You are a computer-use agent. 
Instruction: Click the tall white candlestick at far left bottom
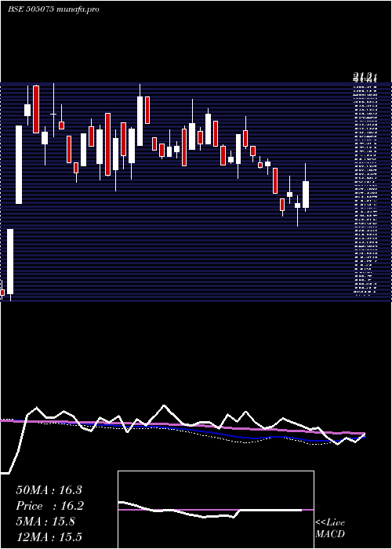[10, 263]
